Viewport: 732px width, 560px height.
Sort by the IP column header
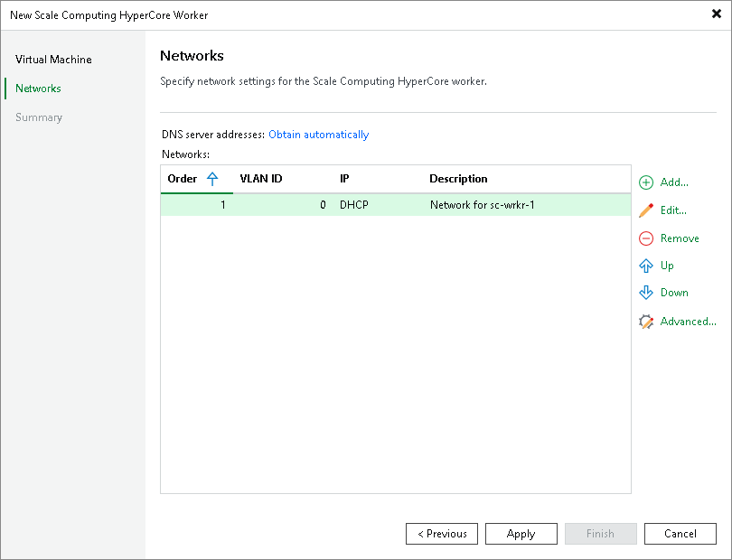[x=344, y=179]
